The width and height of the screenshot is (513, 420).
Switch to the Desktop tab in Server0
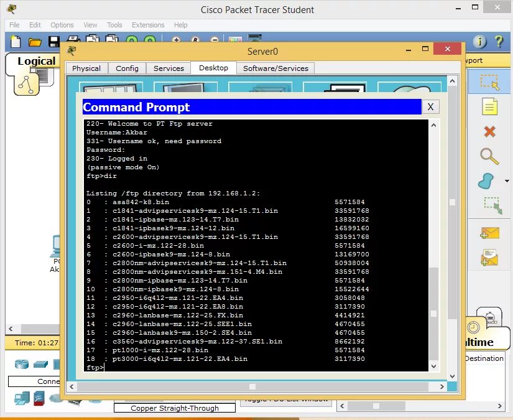(214, 68)
